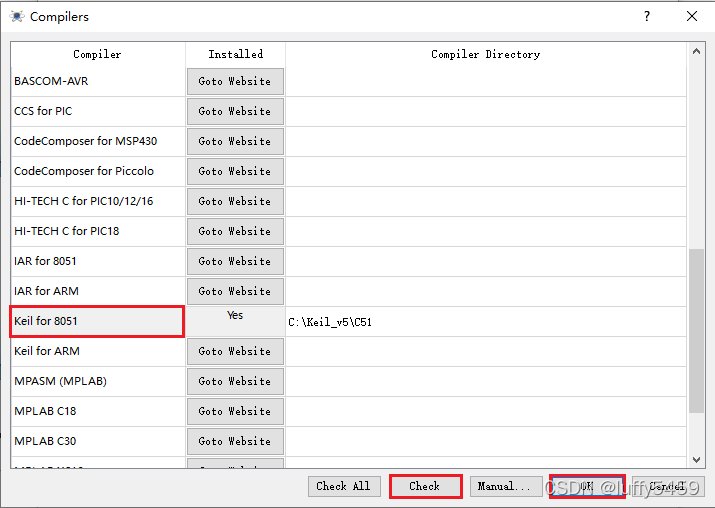Select MPLAB C18 entry
The width and height of the screenshot is (715, 508).
pos(98,412)
